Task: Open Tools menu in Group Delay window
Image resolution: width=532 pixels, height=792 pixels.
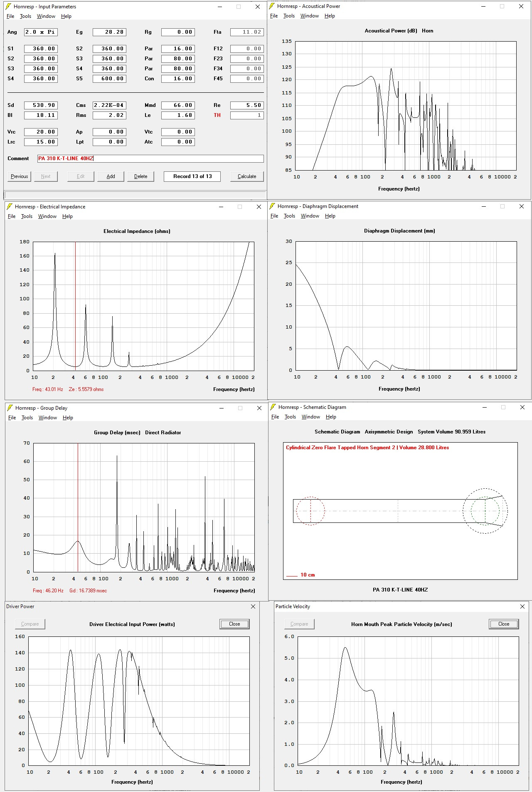Action: [27, 418]
